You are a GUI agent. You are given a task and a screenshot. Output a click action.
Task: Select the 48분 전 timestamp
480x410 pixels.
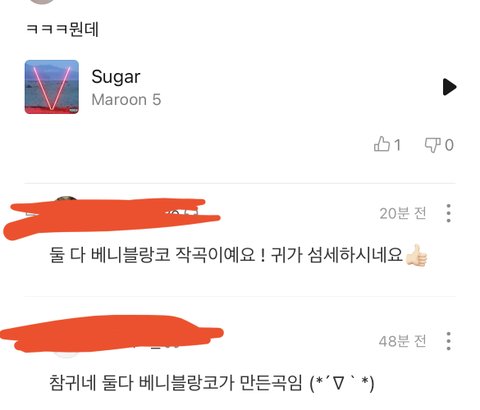pyautogui.click(x=403, y=341)
